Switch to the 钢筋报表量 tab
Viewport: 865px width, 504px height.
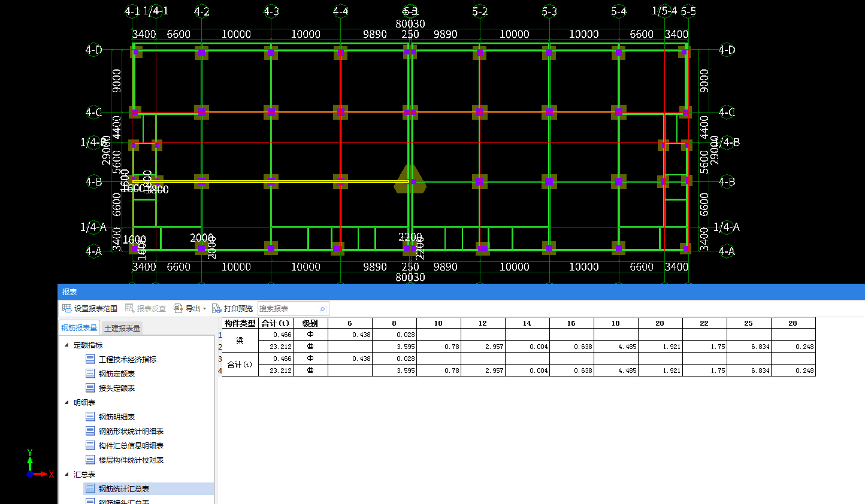coord(79,328)
